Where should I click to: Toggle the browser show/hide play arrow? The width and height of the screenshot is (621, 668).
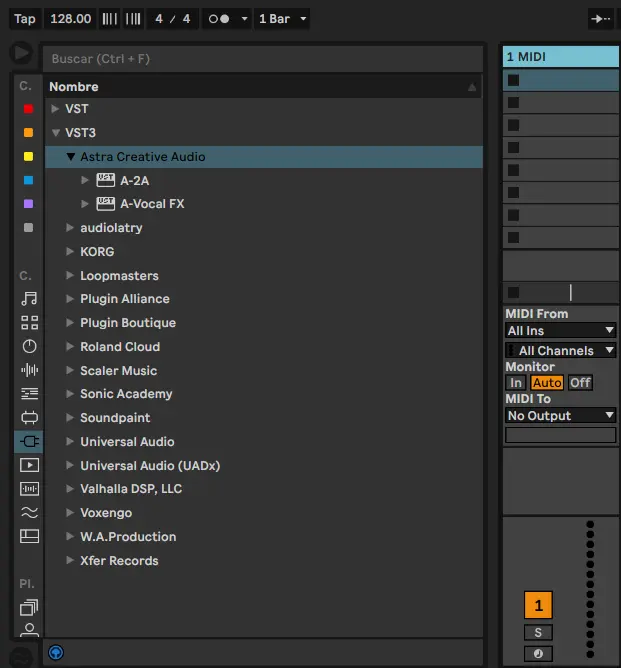point(21,53)
